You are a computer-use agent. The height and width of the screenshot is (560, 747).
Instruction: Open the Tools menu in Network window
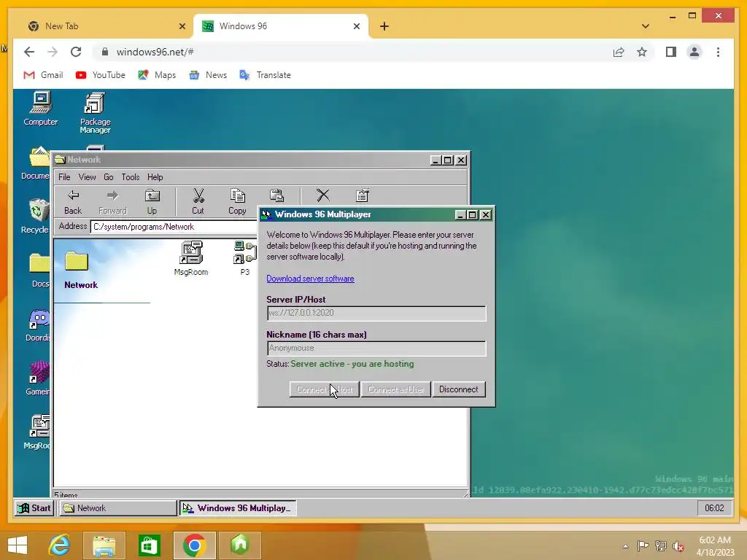pyautogui.click(x=131, y=177)
